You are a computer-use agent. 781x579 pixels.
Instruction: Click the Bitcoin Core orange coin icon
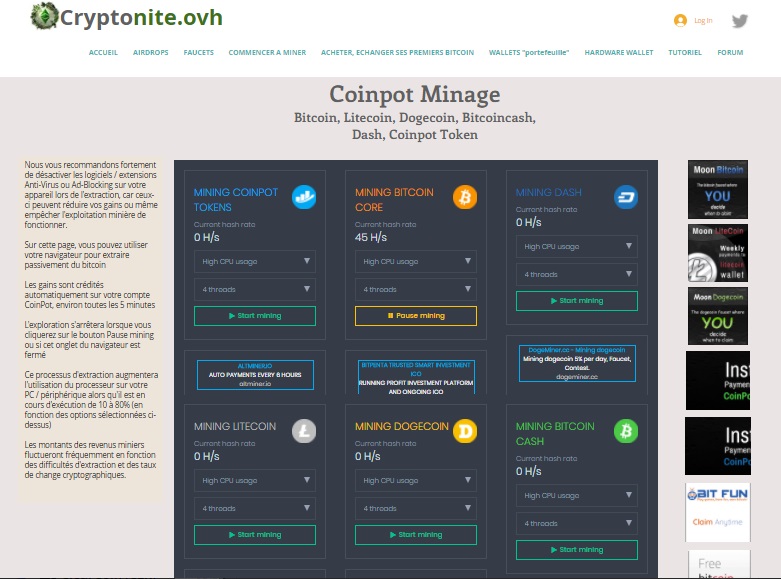[x=465, y=197]
